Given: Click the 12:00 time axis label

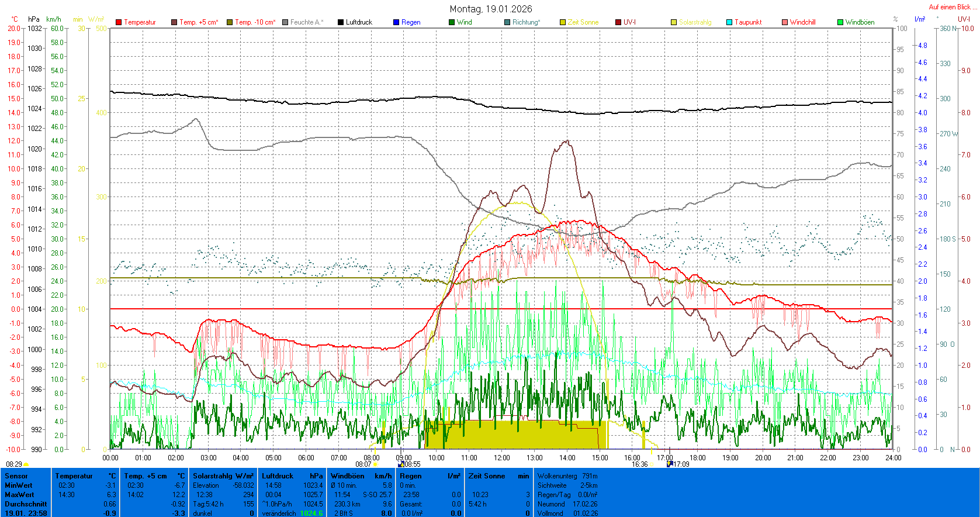Looking at the screenshot, I should coord(502,458).
